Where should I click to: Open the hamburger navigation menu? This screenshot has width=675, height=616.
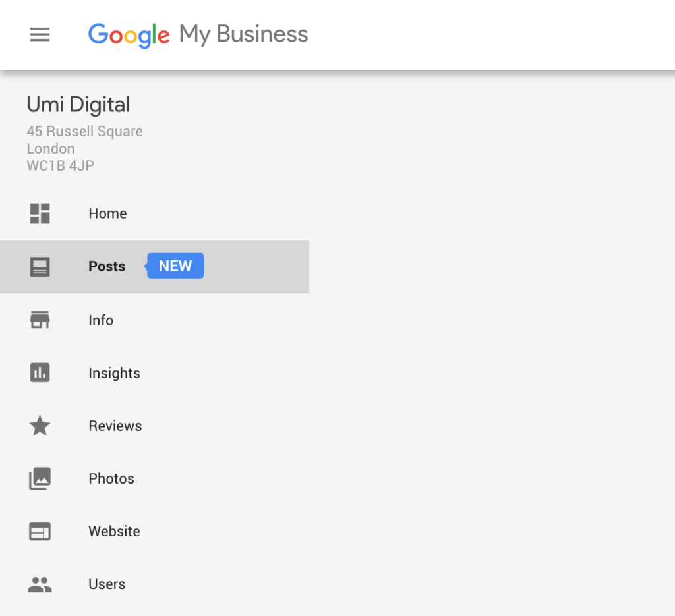coord(40,34)
